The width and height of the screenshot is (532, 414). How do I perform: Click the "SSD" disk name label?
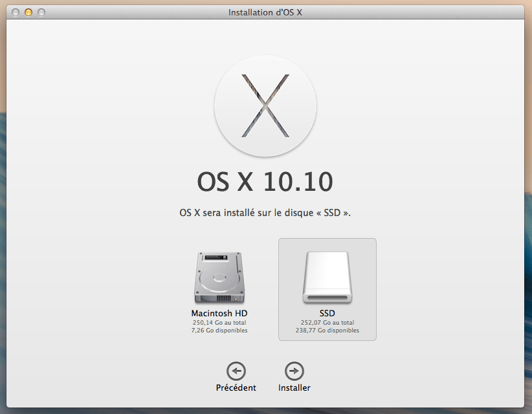tap(327, 313)
